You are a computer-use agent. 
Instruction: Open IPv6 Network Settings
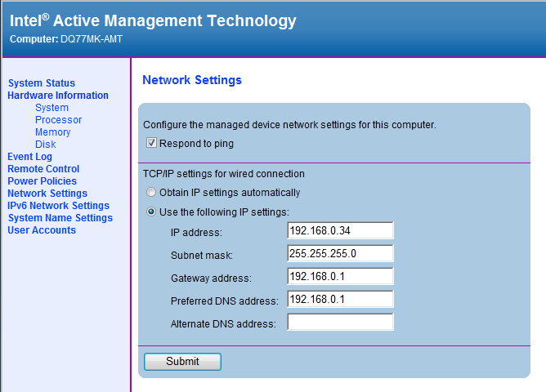point(58,206)
